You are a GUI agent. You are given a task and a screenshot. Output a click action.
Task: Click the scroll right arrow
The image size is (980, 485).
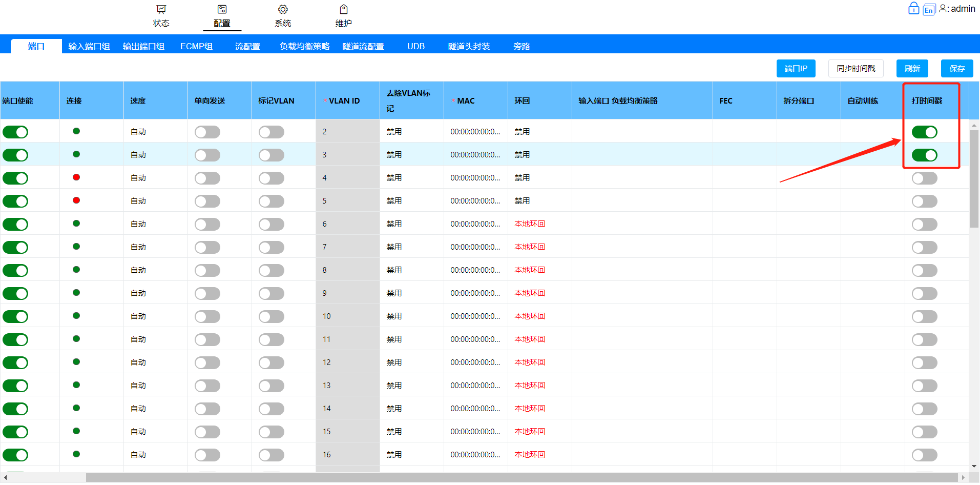(x=963, y=477)
